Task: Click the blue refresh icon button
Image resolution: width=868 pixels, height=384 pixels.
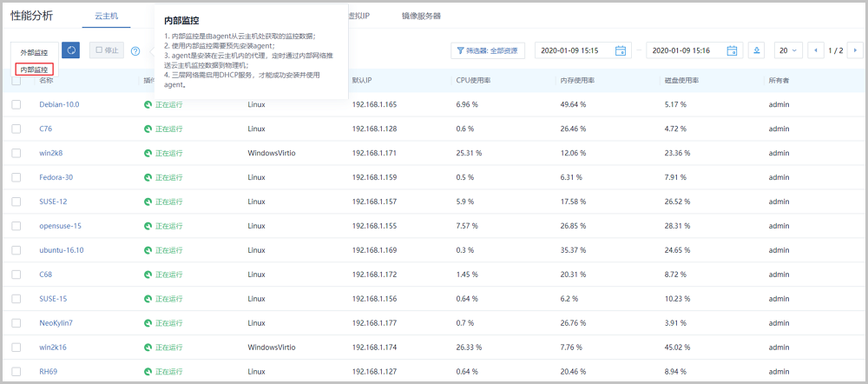Action: click(x=72, y=50)
